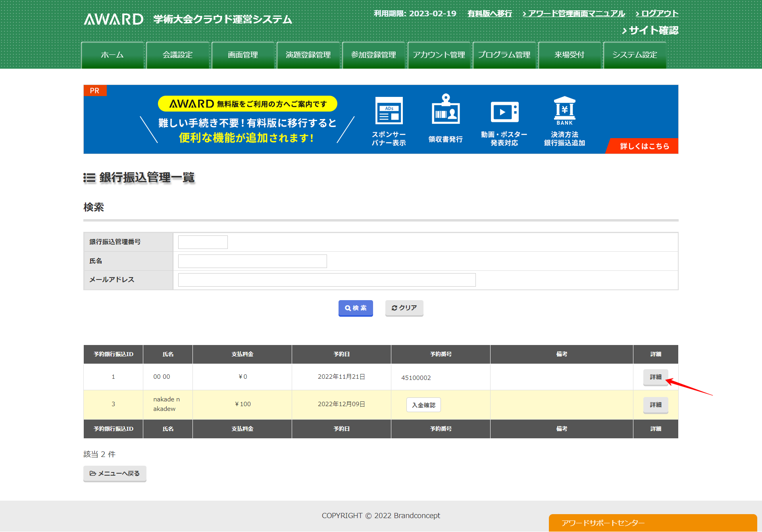762x532 pixels.
Task: Click the video poster presentation icon
Action: pos(504,112)
